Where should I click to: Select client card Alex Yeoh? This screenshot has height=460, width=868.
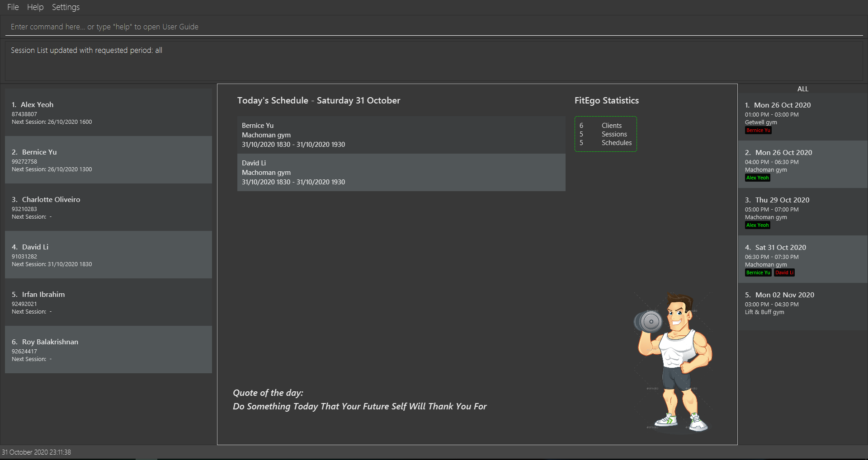point(108,112)
